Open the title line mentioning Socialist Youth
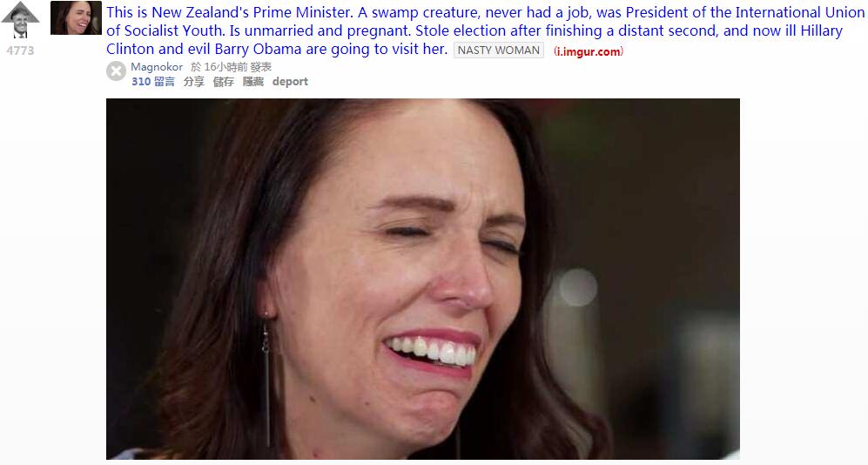 coord(474,30)
